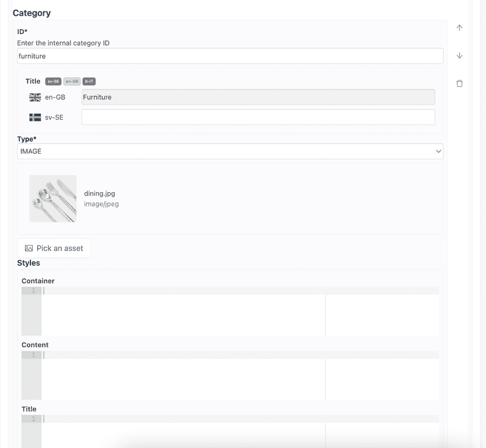This screenshot has height=448, width=486.
Task: Click the chevron arrow of Type select
Action: (x=438, y=151)
